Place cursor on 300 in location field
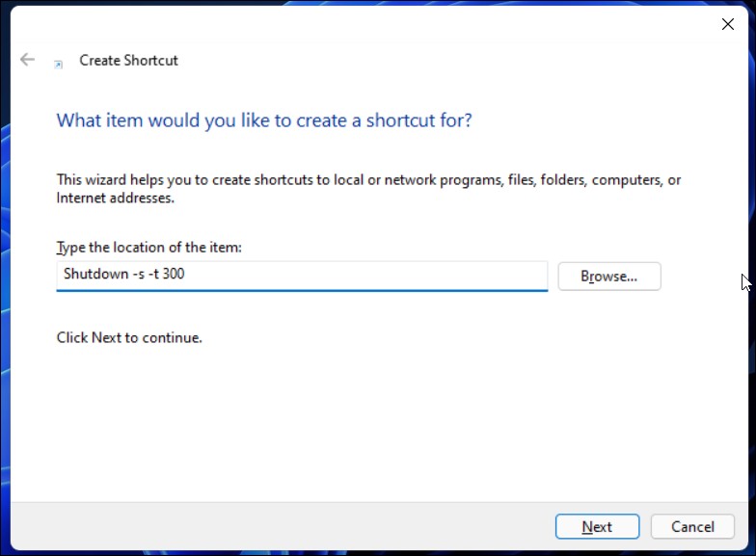The height and width of the screenshot is (556, 756). tap(174, 274)
